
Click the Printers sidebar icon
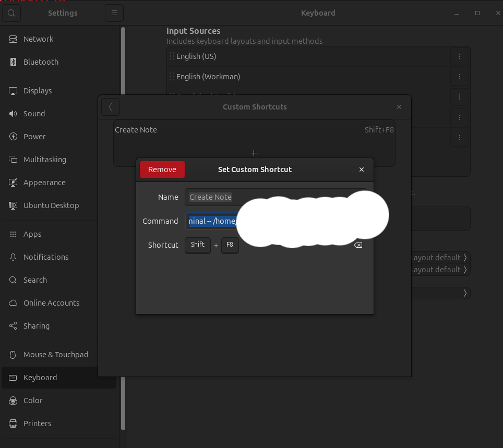(x=13, y=423)
